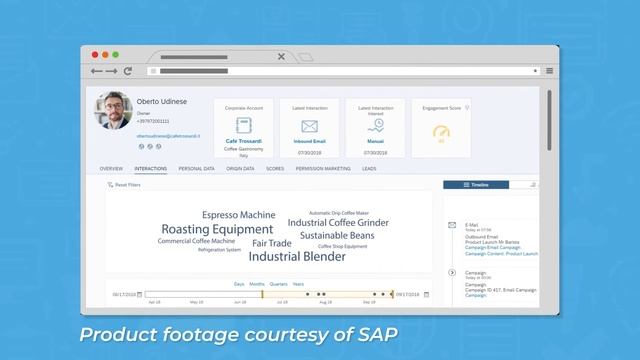Click the Inbound Email envelope icon

click(309, 126)
